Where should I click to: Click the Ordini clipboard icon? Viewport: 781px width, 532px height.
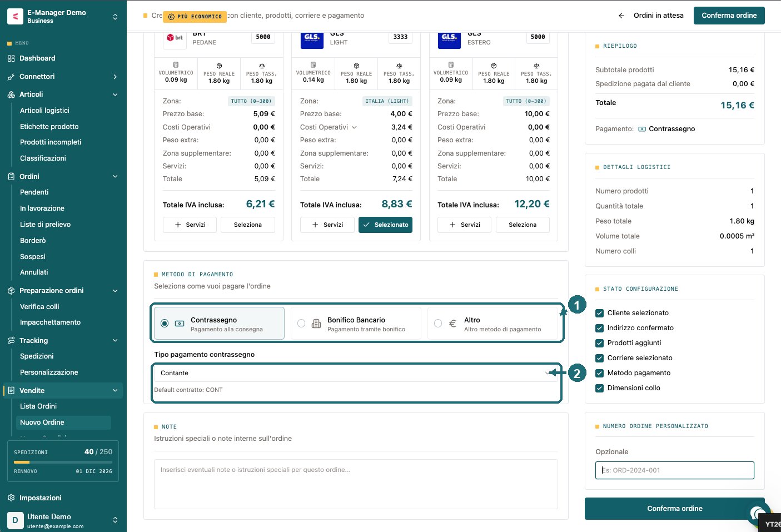pyautogui.click(x=11, y=177)
